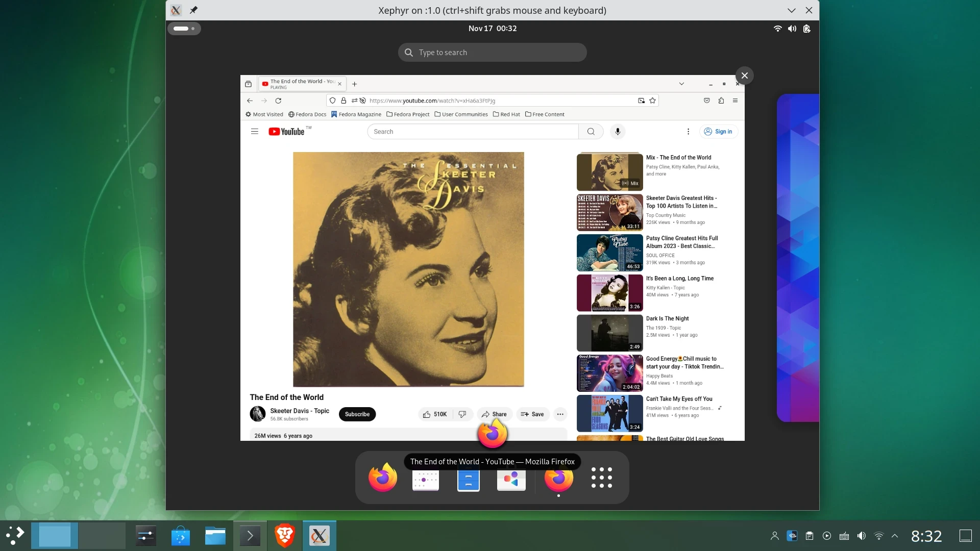Bookmark page with the star icon
This screenshot has width=980, height=551.
point(652,101)
